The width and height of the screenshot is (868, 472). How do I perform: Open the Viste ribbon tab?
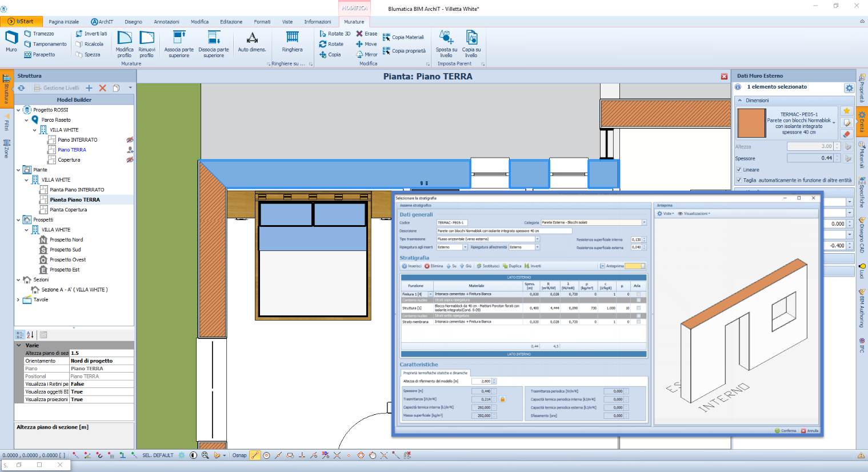click(x=287, y=22)
